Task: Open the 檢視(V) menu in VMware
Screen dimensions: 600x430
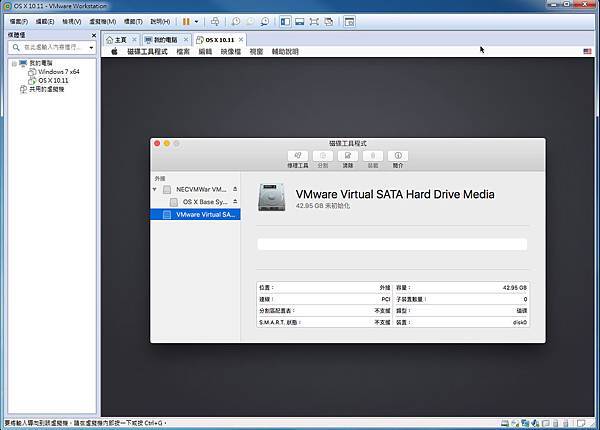Action: click(x=72, y=22)
